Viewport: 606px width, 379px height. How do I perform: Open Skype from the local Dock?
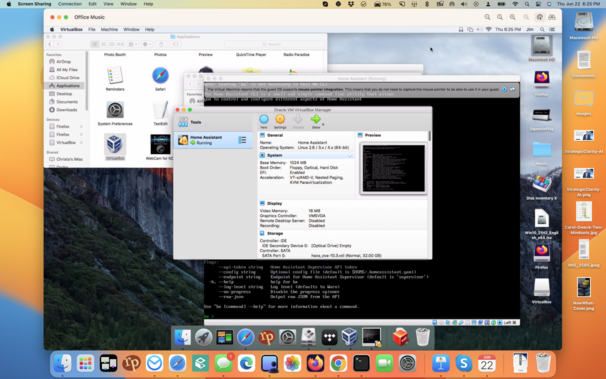click(x=463, y=363)
